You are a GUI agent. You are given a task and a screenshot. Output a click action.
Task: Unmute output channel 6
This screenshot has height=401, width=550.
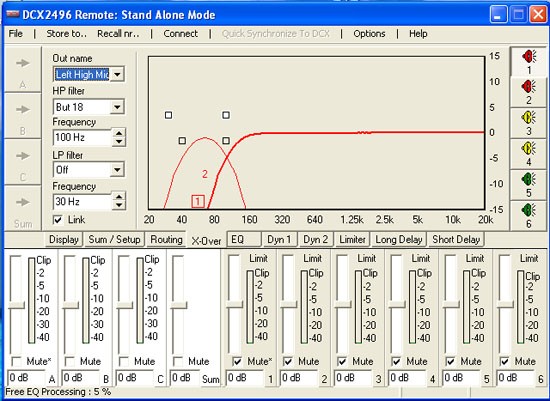pos(504,361)
